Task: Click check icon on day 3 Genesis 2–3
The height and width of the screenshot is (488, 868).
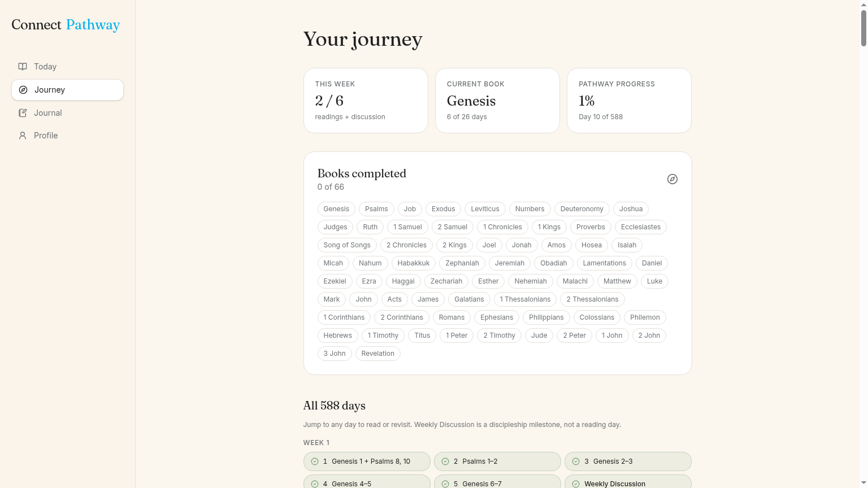Action: point(576,461)
